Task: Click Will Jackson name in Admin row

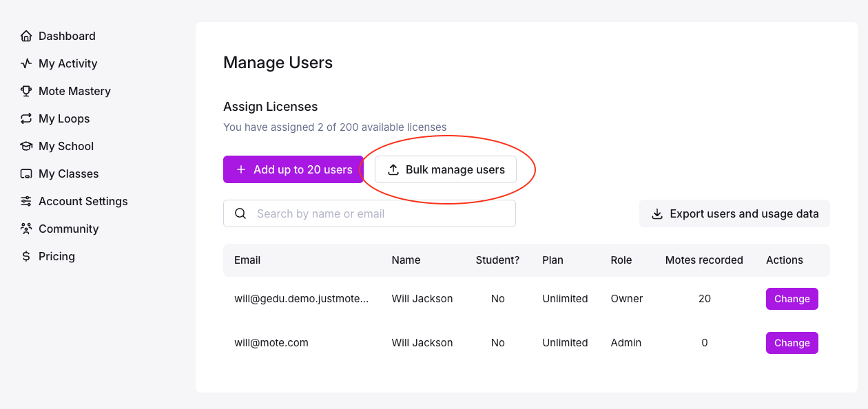Action: click(x=422, y=343)
